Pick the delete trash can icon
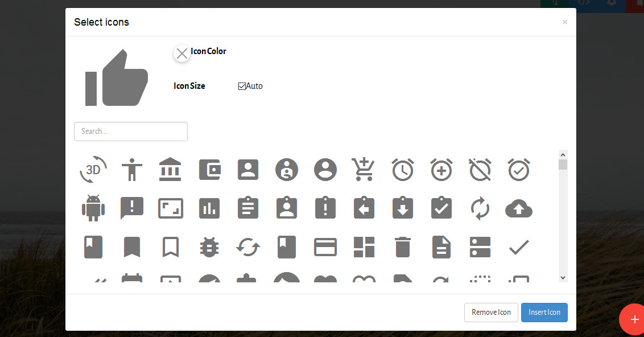This screenshot has height=337, width=644. [x=403, y=247]
